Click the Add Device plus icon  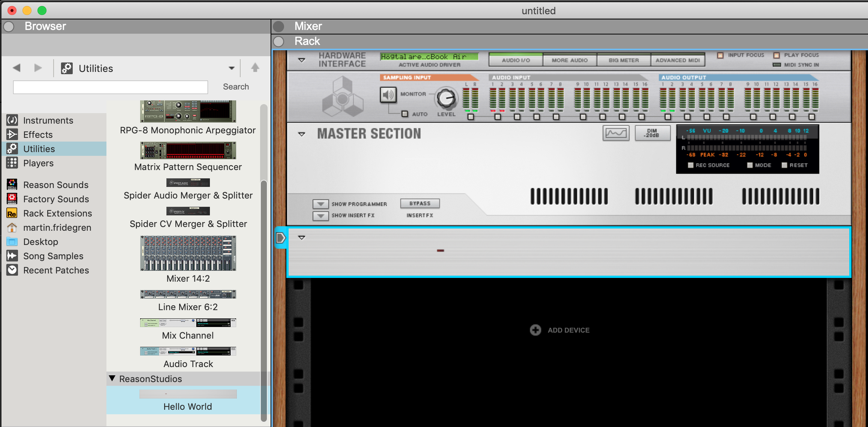(x=535, y=330)
